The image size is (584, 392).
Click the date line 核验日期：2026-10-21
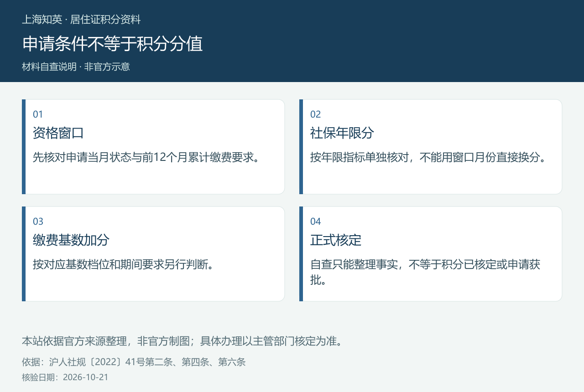[x=65, y=377]
